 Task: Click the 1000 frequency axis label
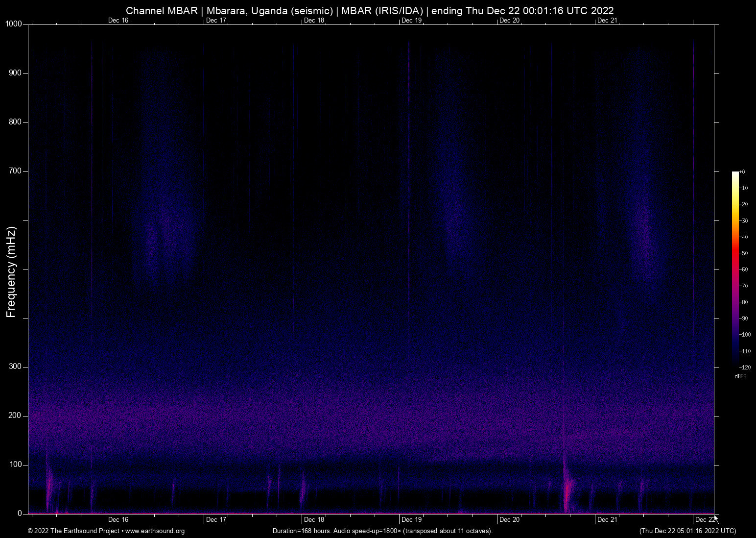click(14, 24)
